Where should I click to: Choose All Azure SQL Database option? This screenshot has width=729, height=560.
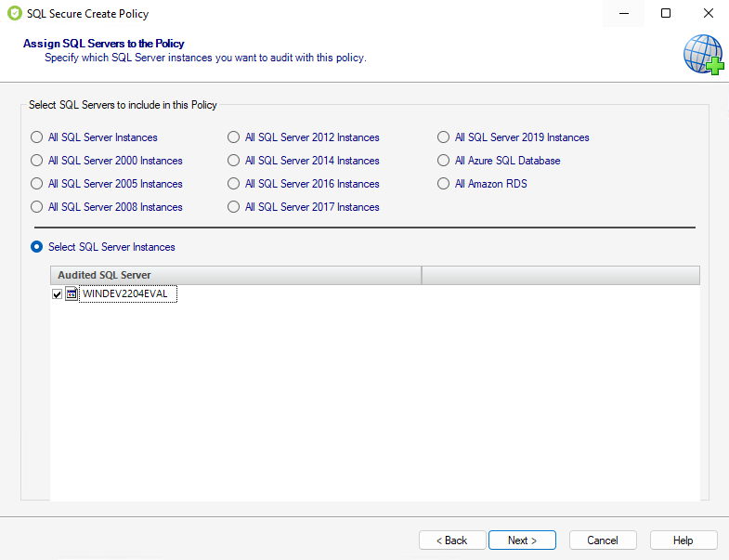tap(444, 161)
